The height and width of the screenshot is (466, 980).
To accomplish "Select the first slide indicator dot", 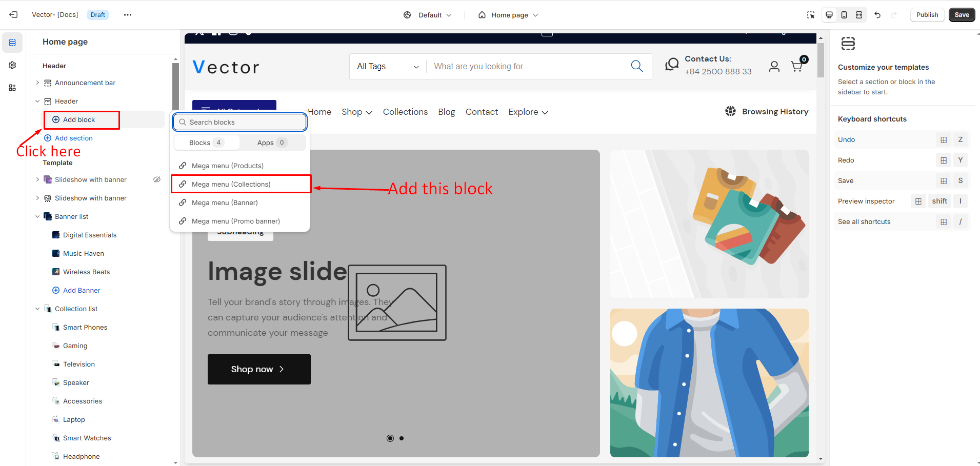I will (x=390, y=438).
